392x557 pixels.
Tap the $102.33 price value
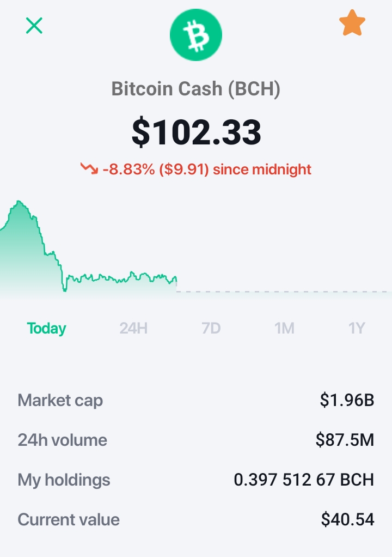(x=196, y=132)
